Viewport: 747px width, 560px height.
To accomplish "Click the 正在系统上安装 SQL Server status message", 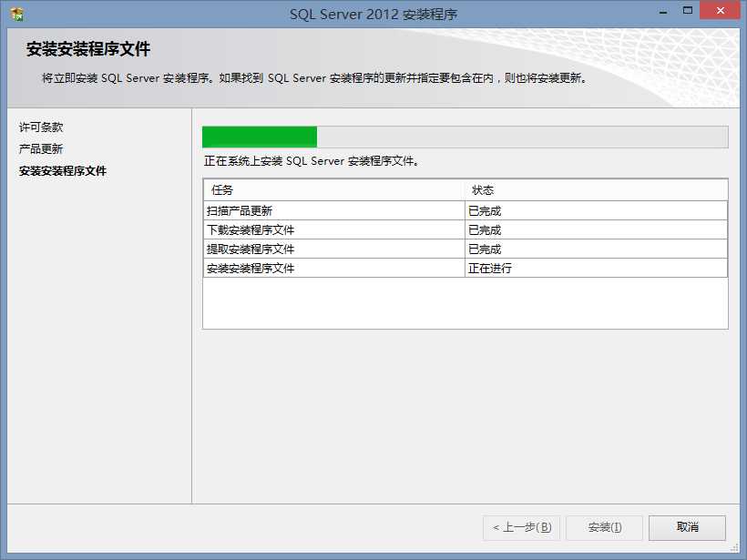I will click(x=312, y=161).
